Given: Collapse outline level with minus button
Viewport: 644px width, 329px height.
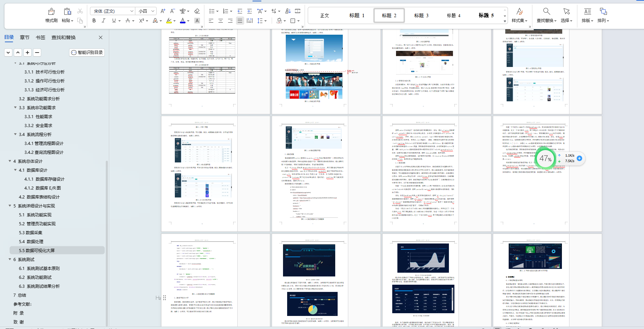Looking at the screenshot, I should click(37, 53).
